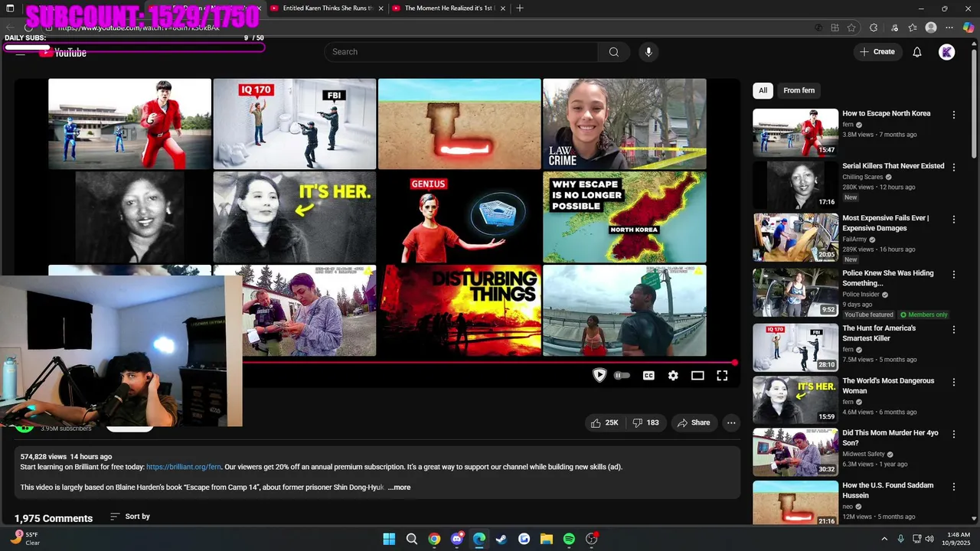
Task: Click the Share button
Action: click(693, 422)
